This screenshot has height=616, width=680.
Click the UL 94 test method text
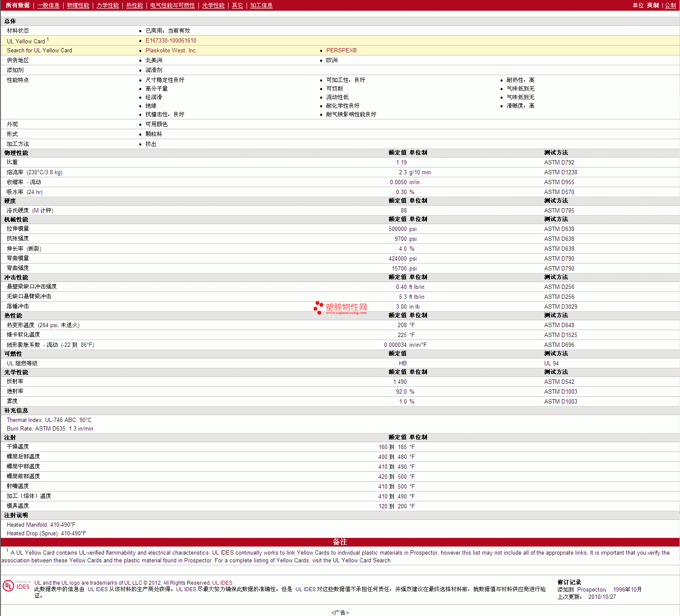(x=551, y=363)
